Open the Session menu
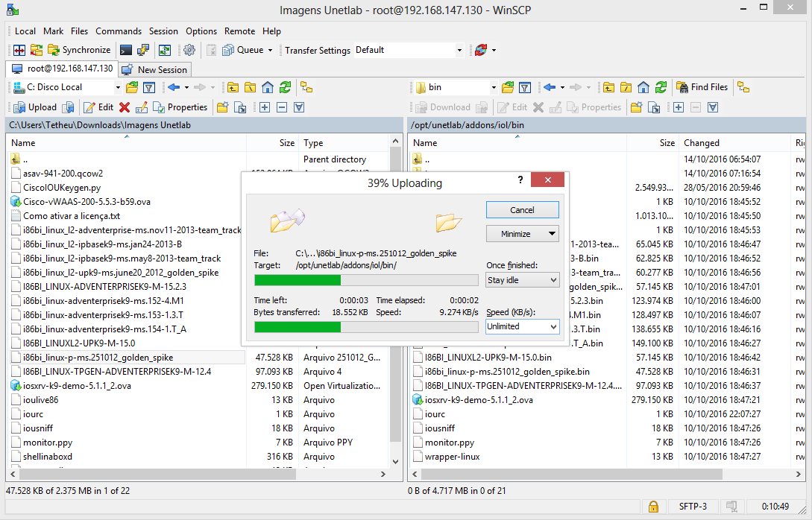Image resolution: width=812 pixels, height=520 pixels. point(163,31)
